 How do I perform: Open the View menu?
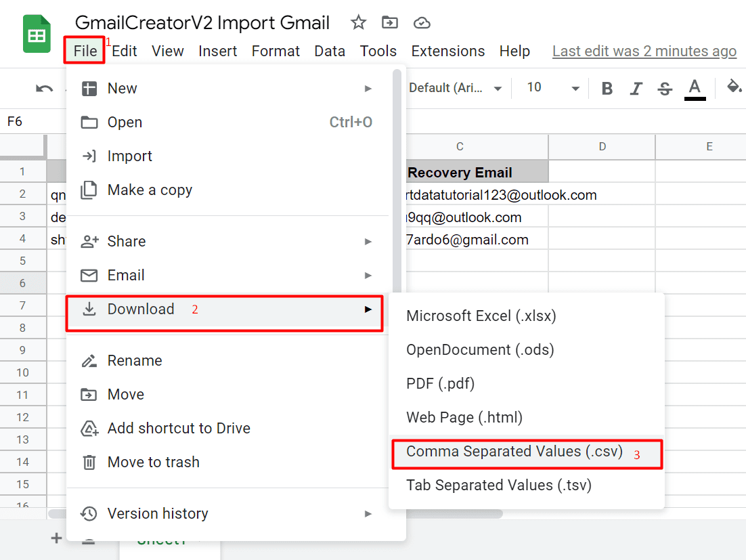[167, 51]
